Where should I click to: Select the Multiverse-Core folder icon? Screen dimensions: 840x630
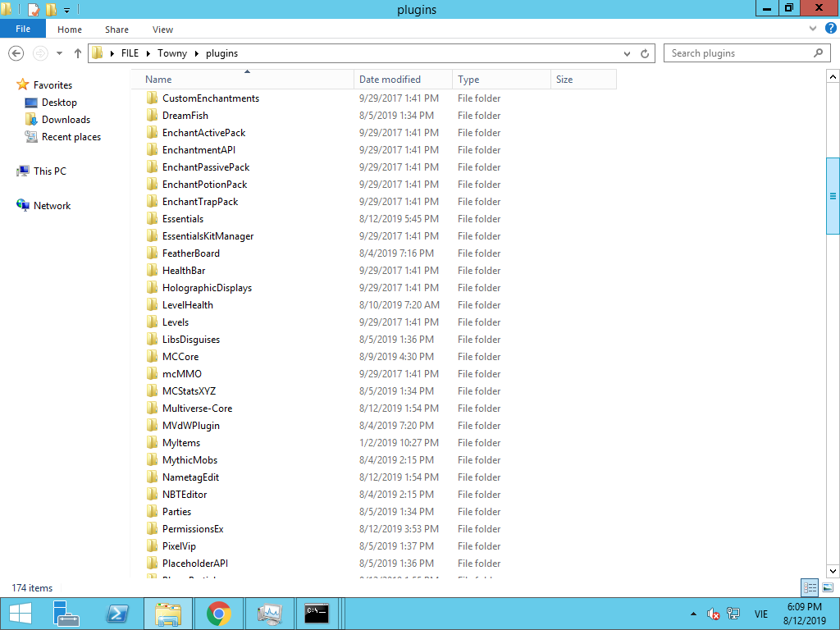point(152,408)
